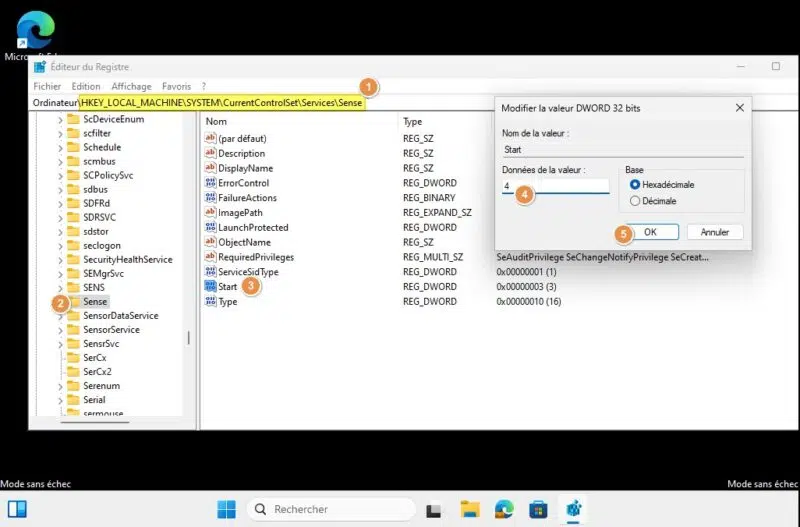Open File Explorer from the taskbar

(x=471, y=509)
